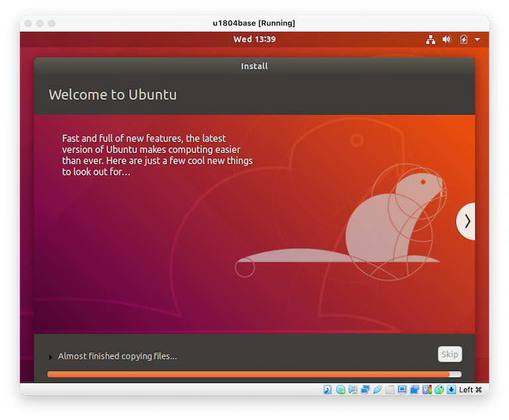The height and width of the screenshot is (420, 509).
Task: Click the installation progress bar
Action: click(x=254, y=374)
